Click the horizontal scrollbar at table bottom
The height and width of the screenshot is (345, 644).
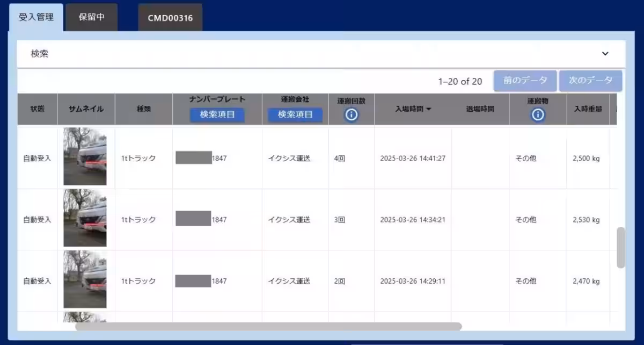point(268,326)
